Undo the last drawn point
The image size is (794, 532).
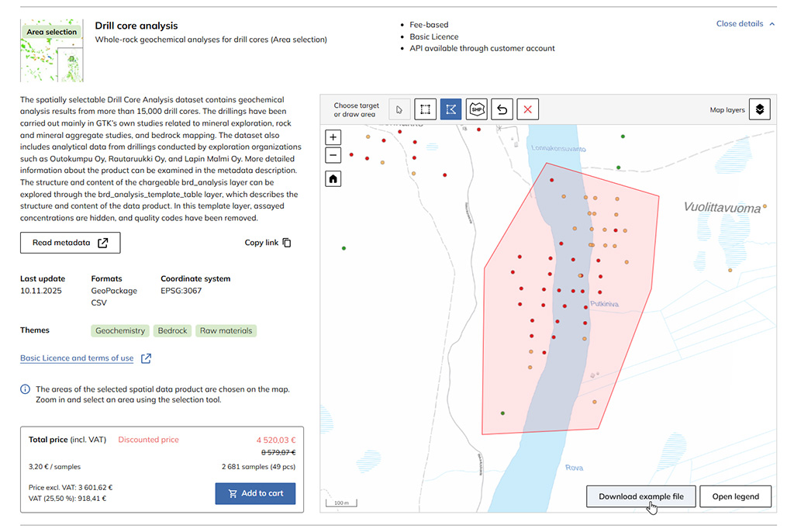tap(502, 109)
